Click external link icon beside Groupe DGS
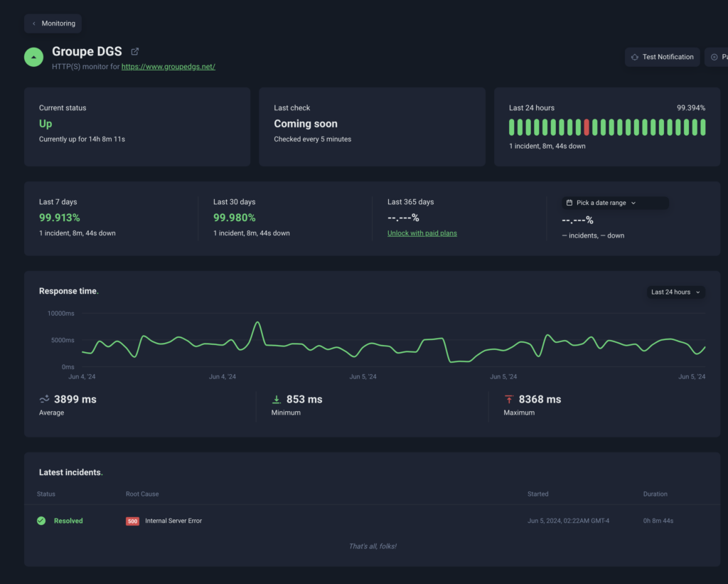This screenshot has width=728, height=584. point(135,52)
